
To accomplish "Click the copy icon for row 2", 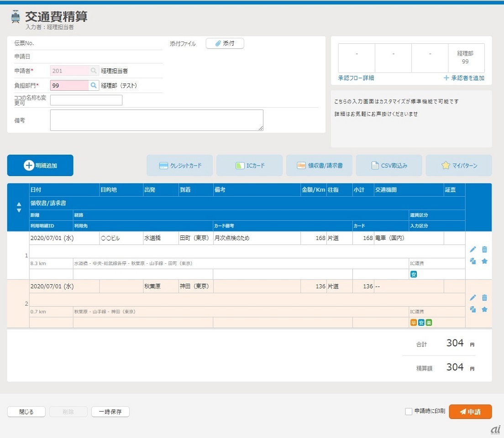I will click(x=473, y=309).
